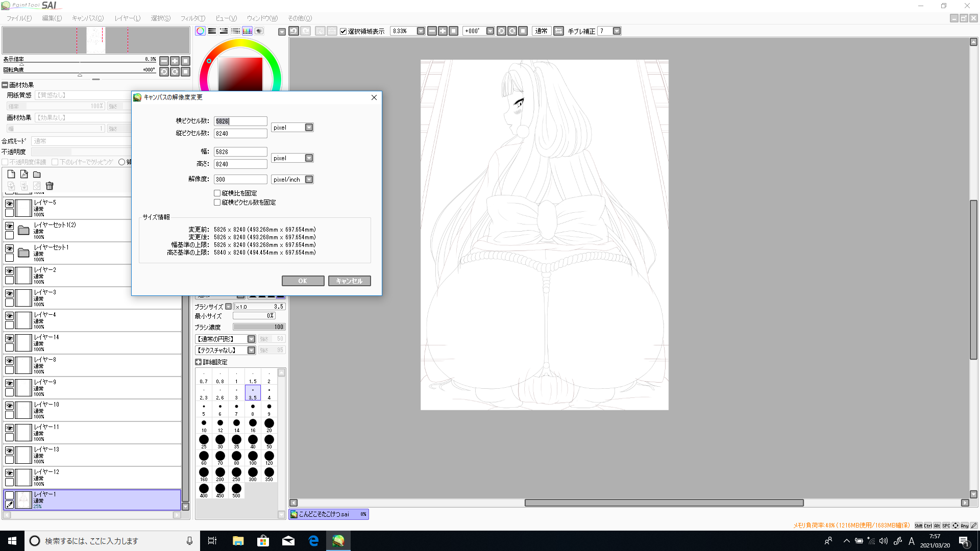Rotate canvas counterclockwise in toolbar
Screen dimensions: 980x551
(x=501, y=31)
